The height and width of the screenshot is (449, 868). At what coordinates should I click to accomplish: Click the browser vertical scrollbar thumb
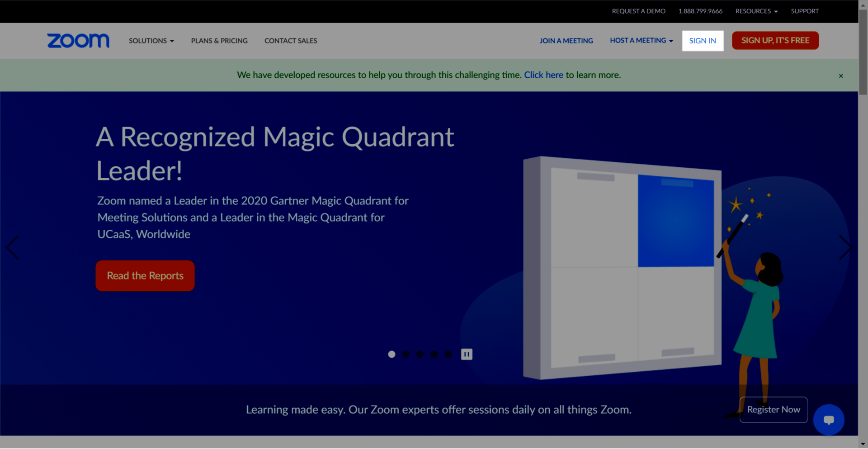[863, 52]
